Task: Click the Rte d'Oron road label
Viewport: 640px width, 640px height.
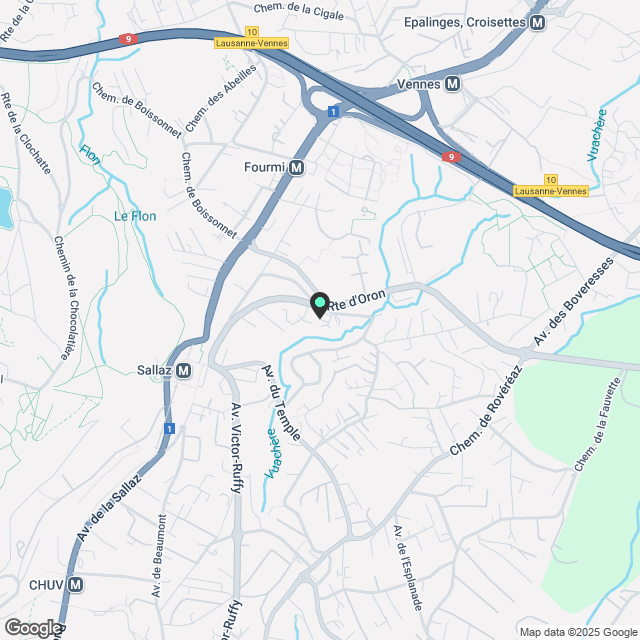Action: 357,300
